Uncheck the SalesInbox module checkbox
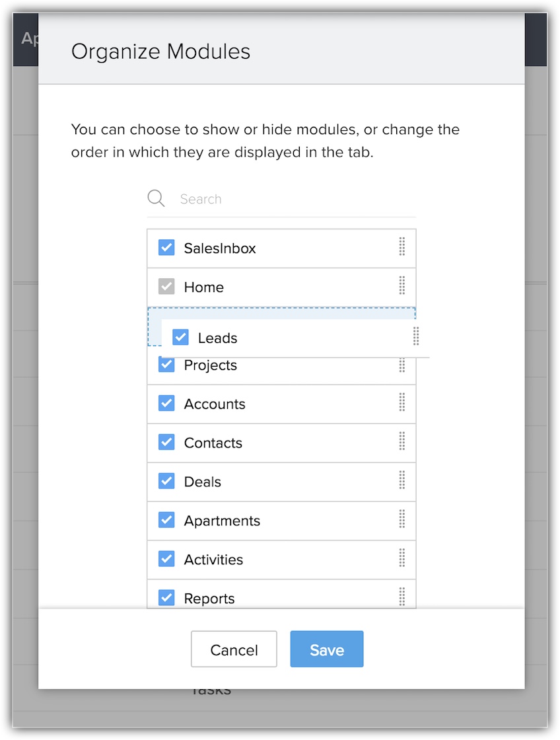The width and height of the screenshot is (560, 740). 166,248
